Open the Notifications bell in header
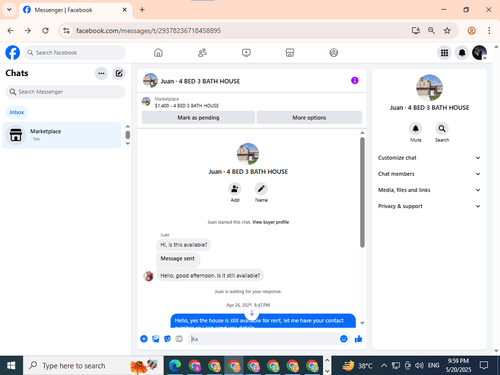The image size is (500, 375). click(462, 53)
